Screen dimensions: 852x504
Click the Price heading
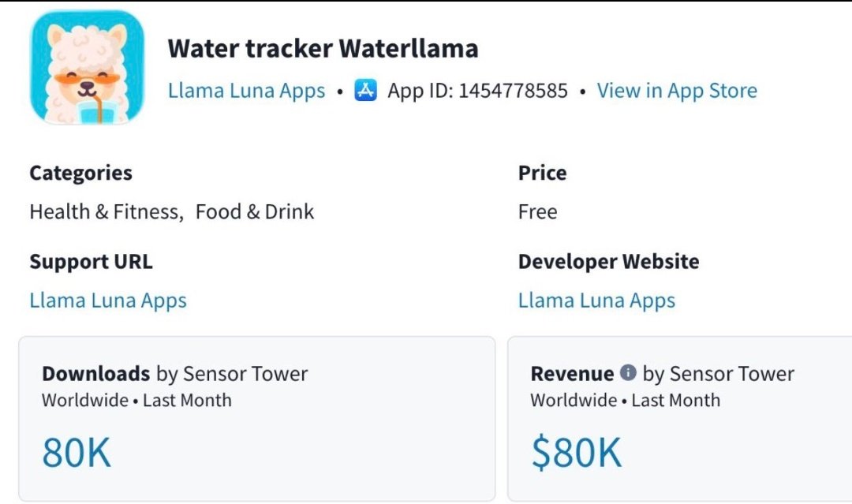[x=542, y=173]
